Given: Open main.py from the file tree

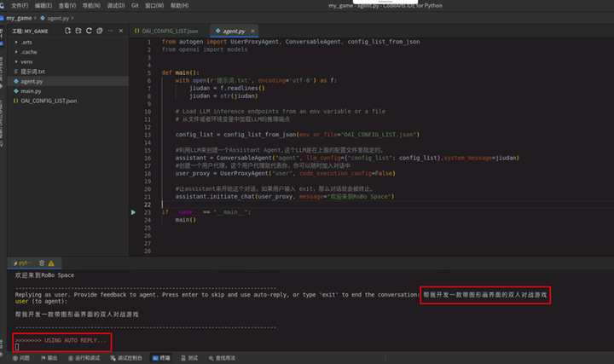Looking at the screenshot, I should [31, 90].
